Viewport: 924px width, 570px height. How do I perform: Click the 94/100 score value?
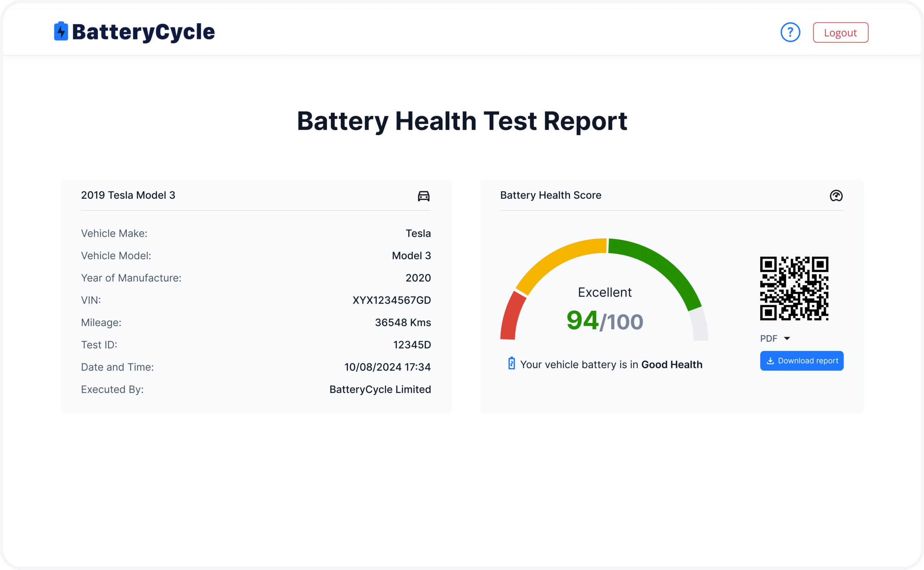point(605,321)
